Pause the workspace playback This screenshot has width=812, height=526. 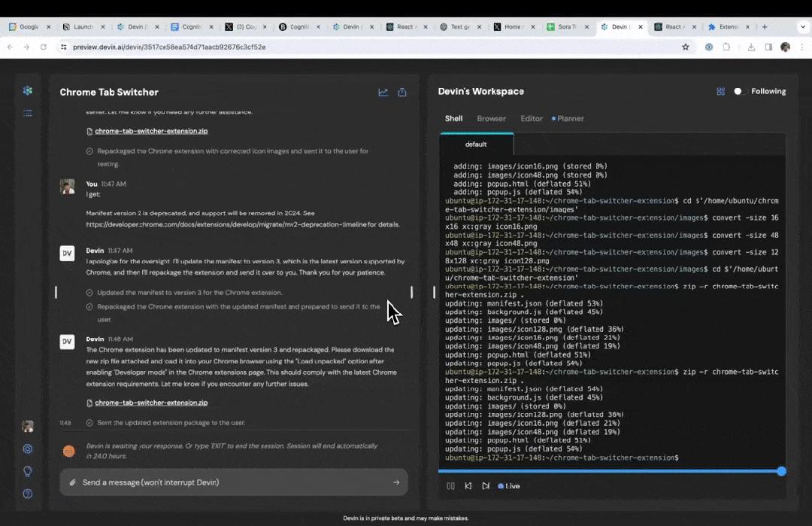click(x=450, y=486)
